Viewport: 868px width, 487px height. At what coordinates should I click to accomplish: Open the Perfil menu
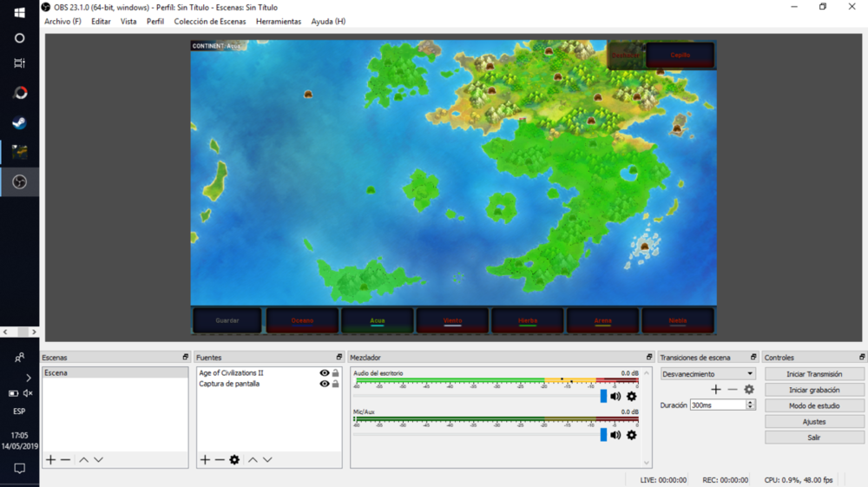click(155, 22)
